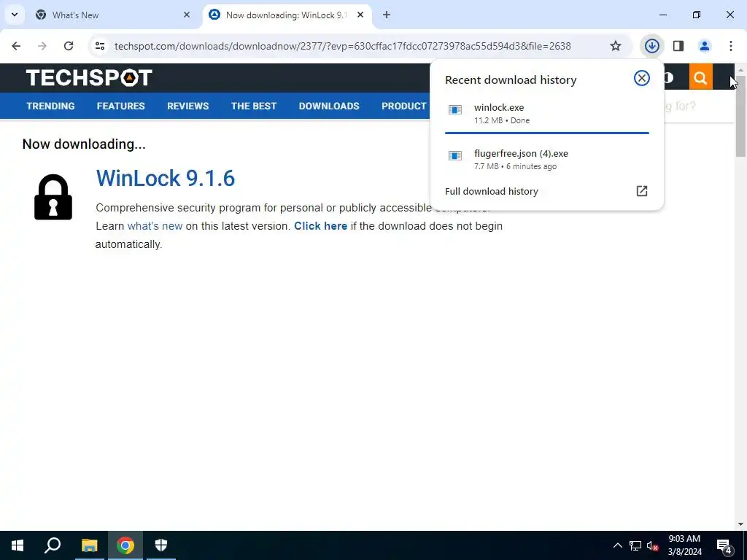
Task: Open Windows Security shield in taskbar
Action: coord(161,545)
